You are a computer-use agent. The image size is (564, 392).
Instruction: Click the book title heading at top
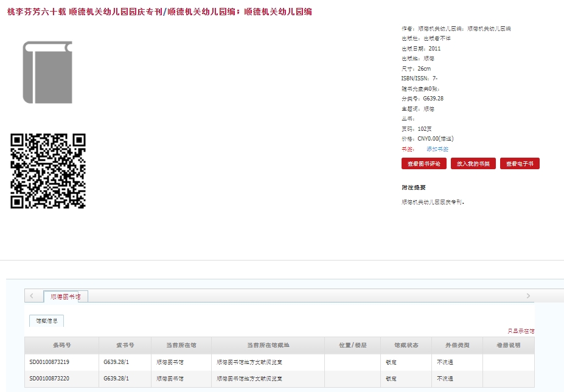159,12
